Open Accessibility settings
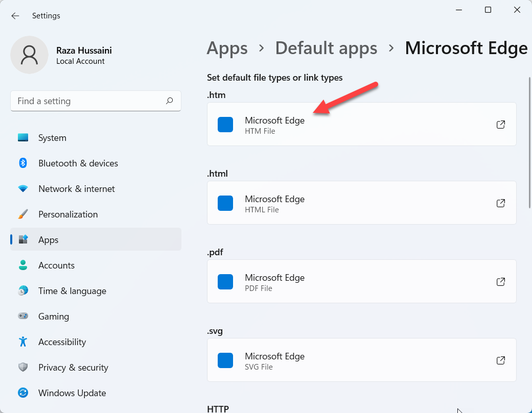532x413 pixels. click(x=62, y=342)
